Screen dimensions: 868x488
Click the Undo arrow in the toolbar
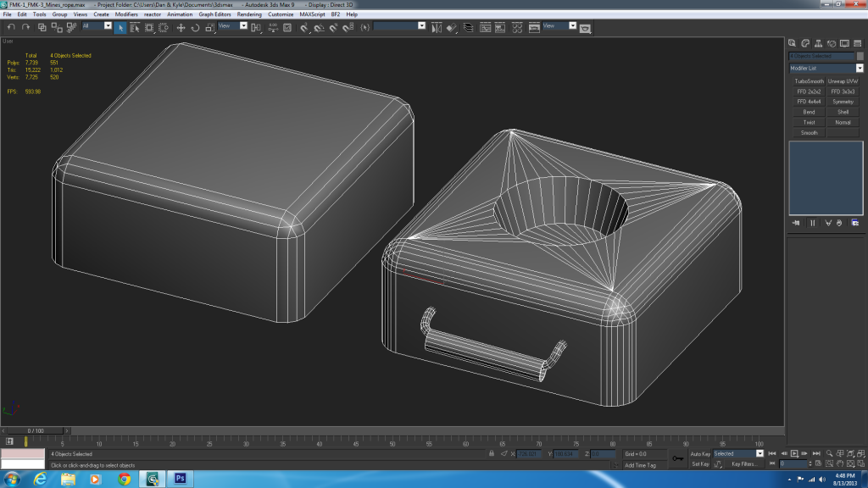[10, 27]
